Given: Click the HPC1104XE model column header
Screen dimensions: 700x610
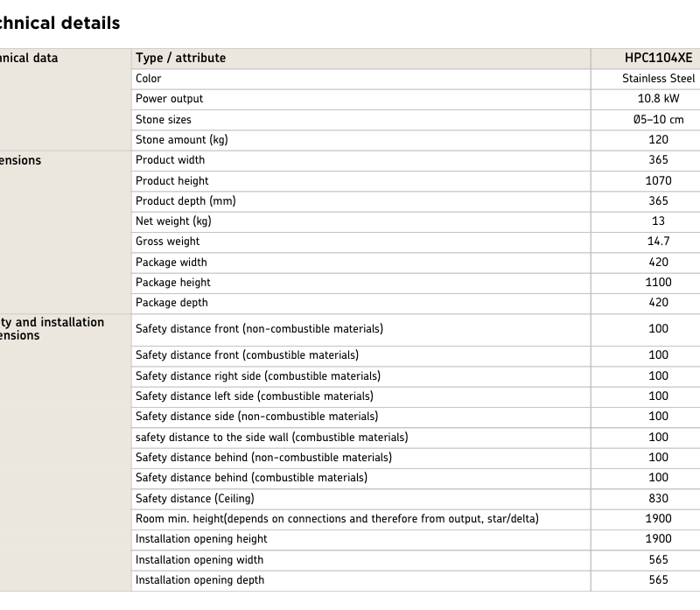Looking at the screenshot, I should tap(658, 59).
